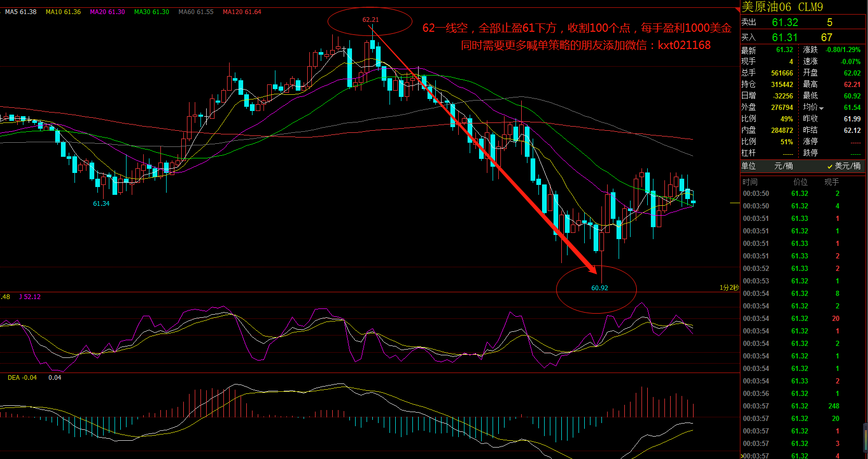Click the 外盘 比例 value 49%
The height and width of the screenshot is (459, 868).
787,119
